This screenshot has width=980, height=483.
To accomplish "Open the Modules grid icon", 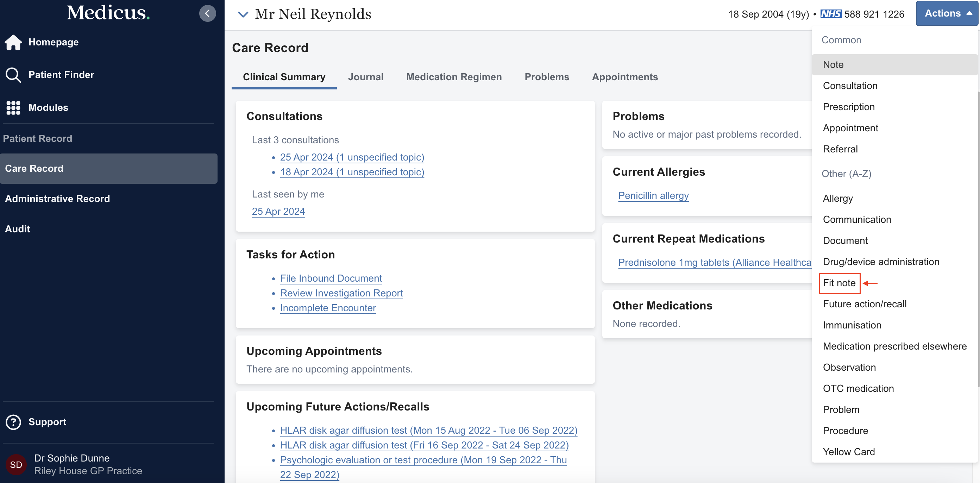I will click(x=13, y=108).
